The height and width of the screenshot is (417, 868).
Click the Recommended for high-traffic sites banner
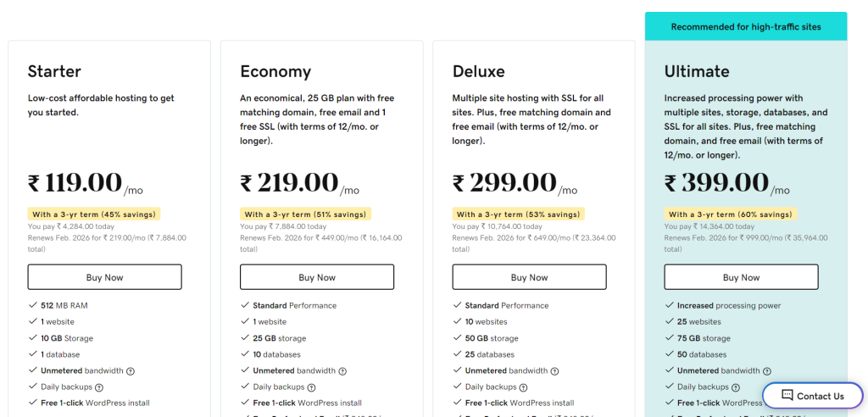tap(746, 26)
